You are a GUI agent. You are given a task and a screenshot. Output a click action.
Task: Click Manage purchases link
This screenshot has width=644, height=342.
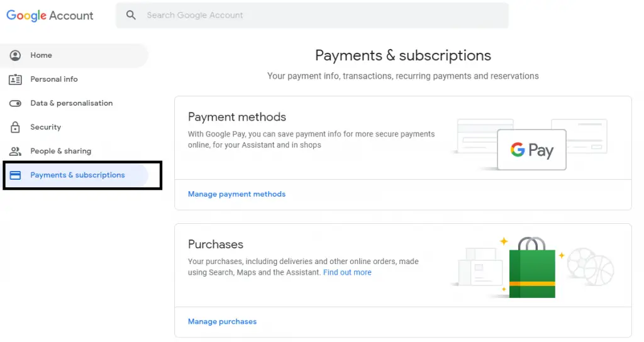tap(222, 321)
